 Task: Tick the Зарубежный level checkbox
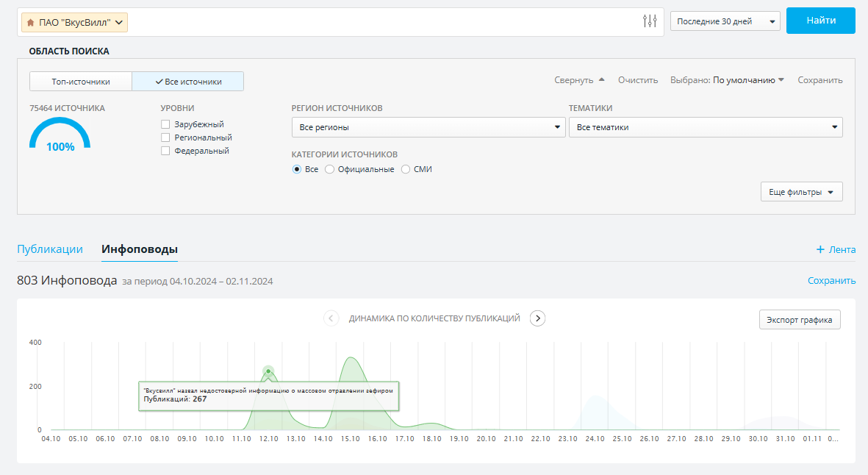coord(165,124)
